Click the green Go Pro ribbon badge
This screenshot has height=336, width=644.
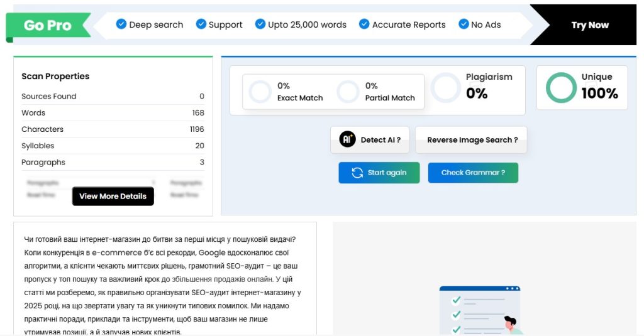(x=48, y=27)
